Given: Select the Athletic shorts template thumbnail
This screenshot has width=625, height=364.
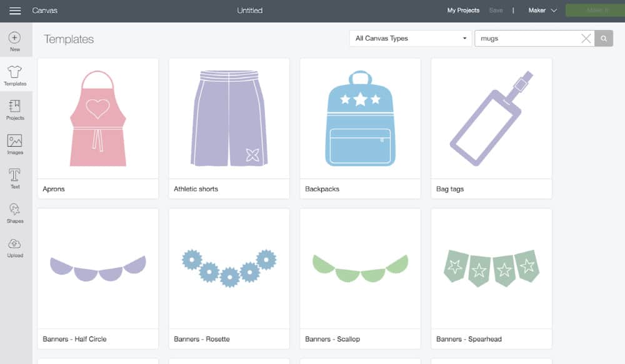Looking at the screenshot, I should (229, 118).
